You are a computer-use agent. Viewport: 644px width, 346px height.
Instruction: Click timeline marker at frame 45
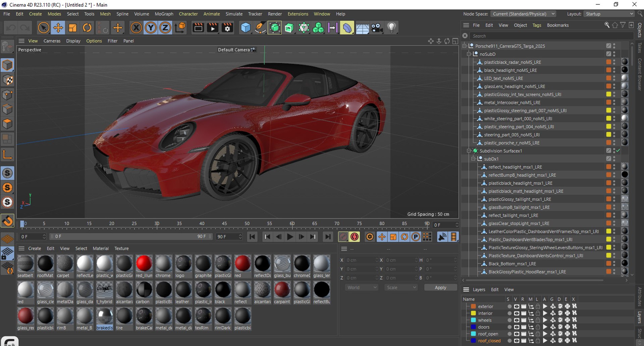[224, 224]
